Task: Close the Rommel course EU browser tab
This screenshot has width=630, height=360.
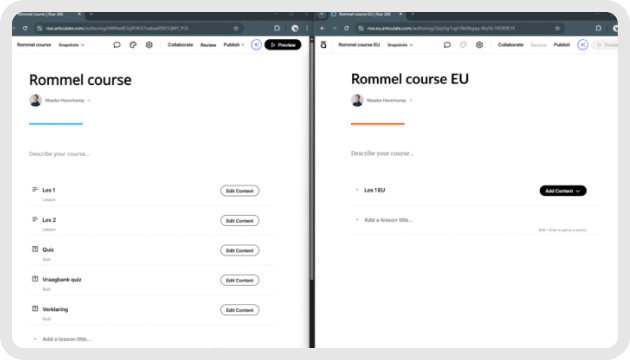Action: click(x=401, y=14)
